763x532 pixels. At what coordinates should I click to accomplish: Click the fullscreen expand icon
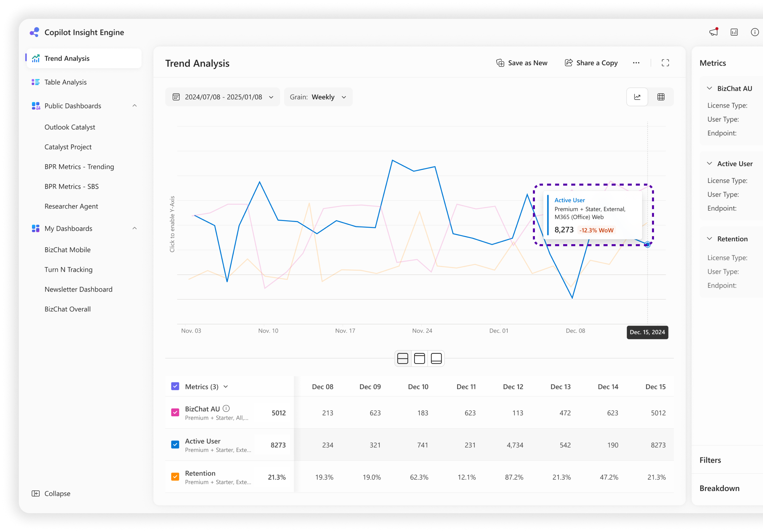665,63
